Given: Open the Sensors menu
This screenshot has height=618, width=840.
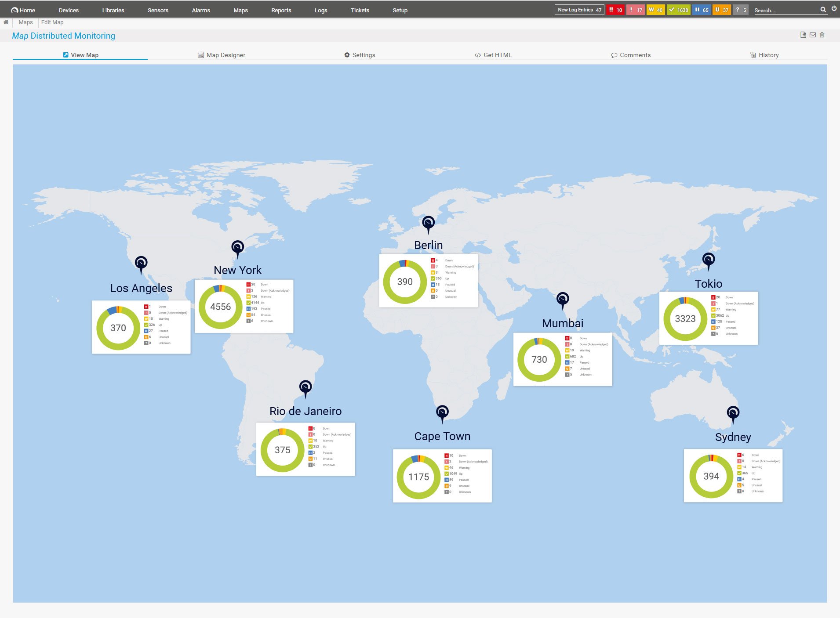Looking at the screenshot, I should click(x=158, y=10).
